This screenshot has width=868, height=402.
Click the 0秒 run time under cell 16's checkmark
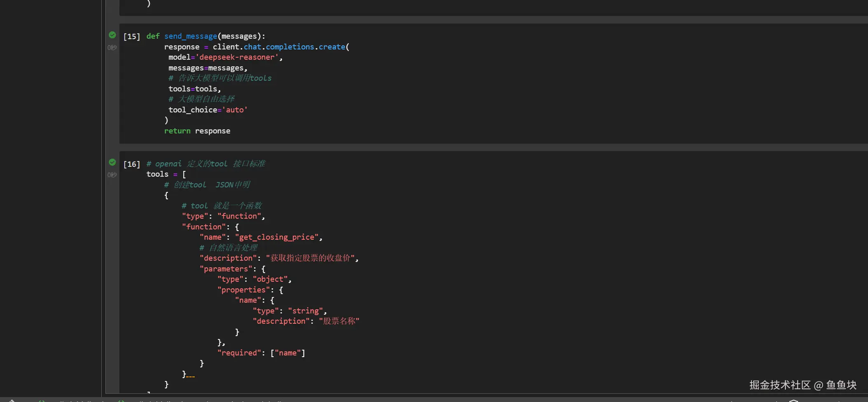112,175
